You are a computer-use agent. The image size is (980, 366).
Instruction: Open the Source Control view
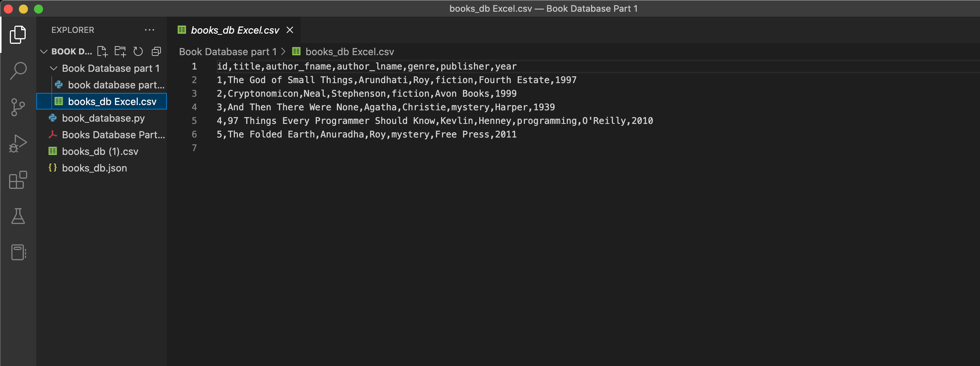18,107
